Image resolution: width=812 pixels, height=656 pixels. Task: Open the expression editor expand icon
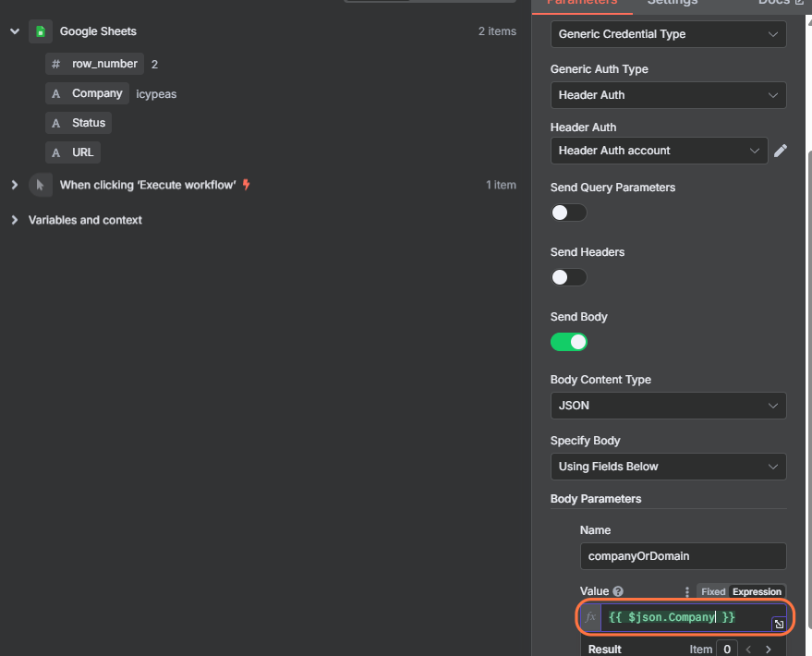[x=779, y=624]
